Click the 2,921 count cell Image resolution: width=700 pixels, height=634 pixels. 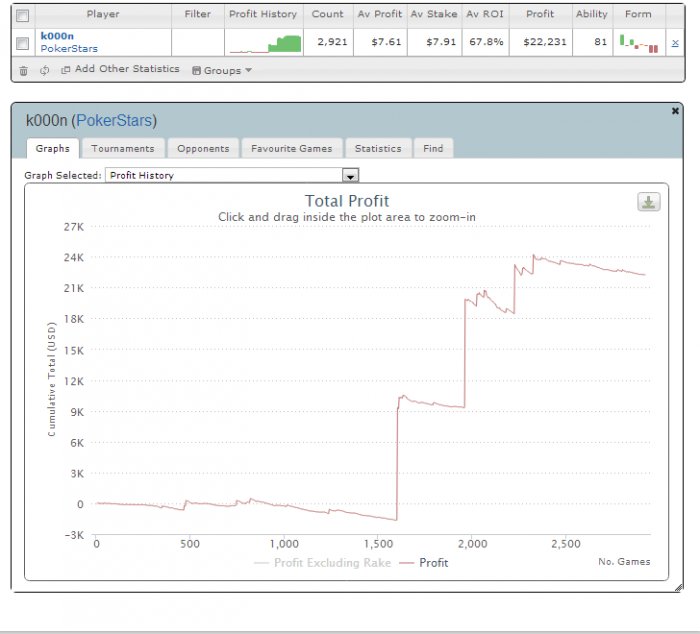click(x=328, y=42)
